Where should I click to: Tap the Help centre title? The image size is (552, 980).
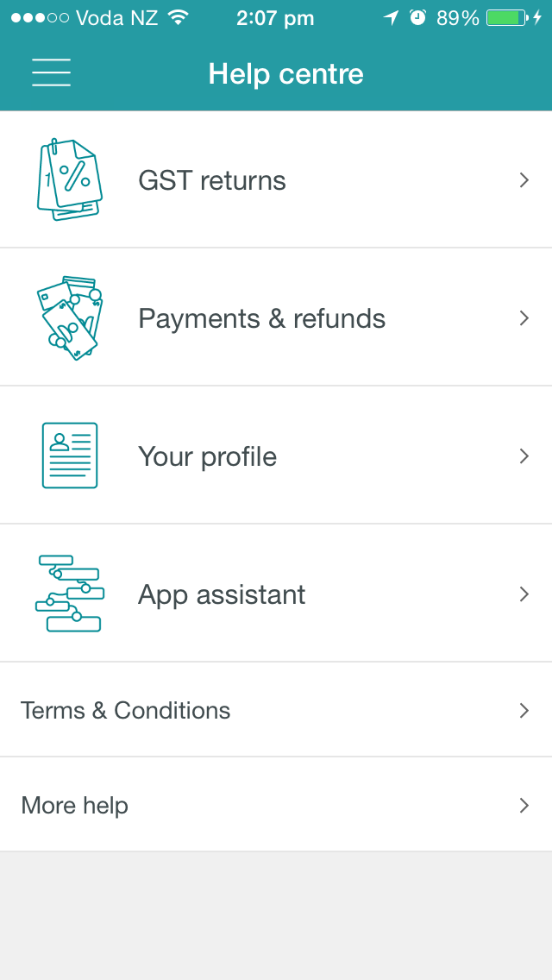point(285,73)
